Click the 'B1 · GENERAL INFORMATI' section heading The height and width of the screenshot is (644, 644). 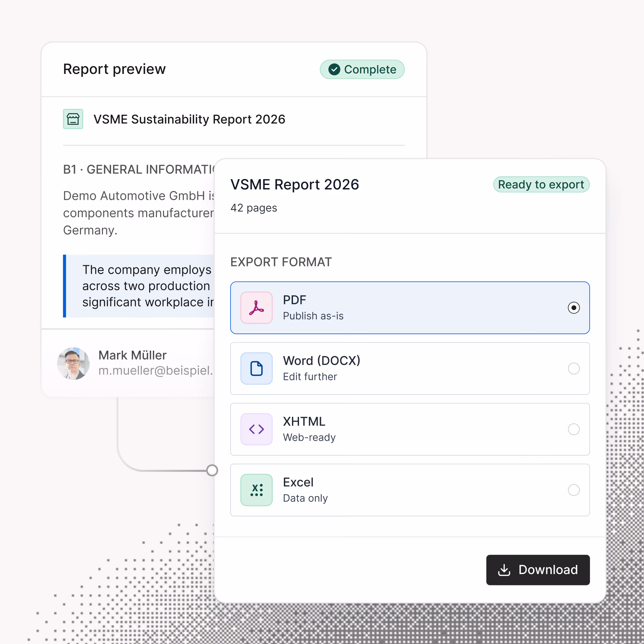click(x=139, y=169)
